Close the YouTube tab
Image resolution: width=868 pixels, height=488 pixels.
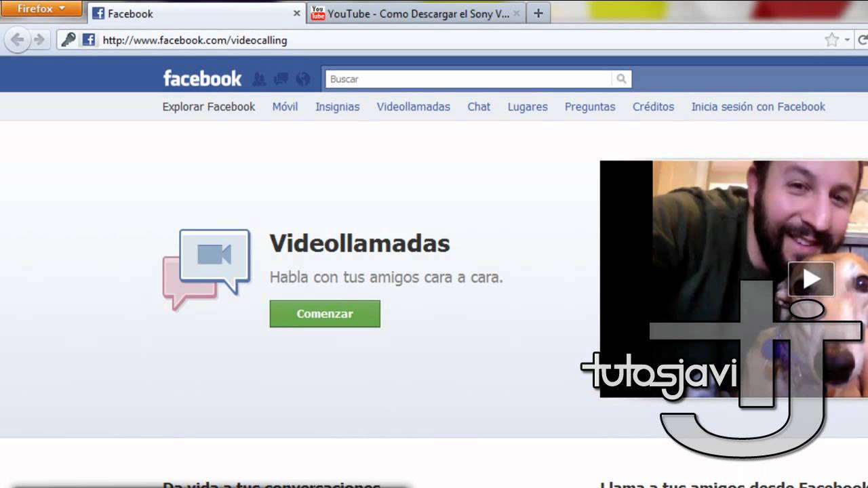516,14
